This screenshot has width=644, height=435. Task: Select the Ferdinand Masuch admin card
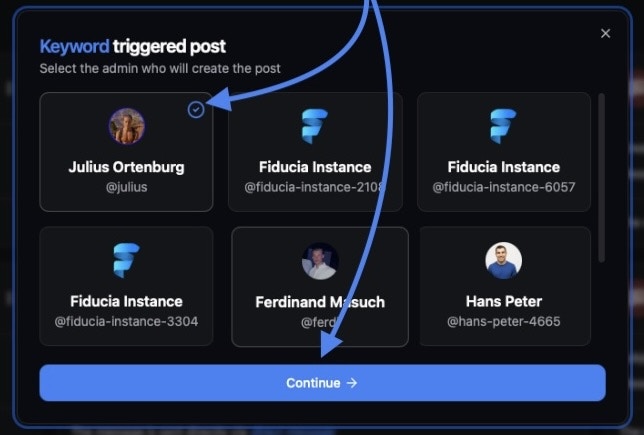tap(320, 287)
